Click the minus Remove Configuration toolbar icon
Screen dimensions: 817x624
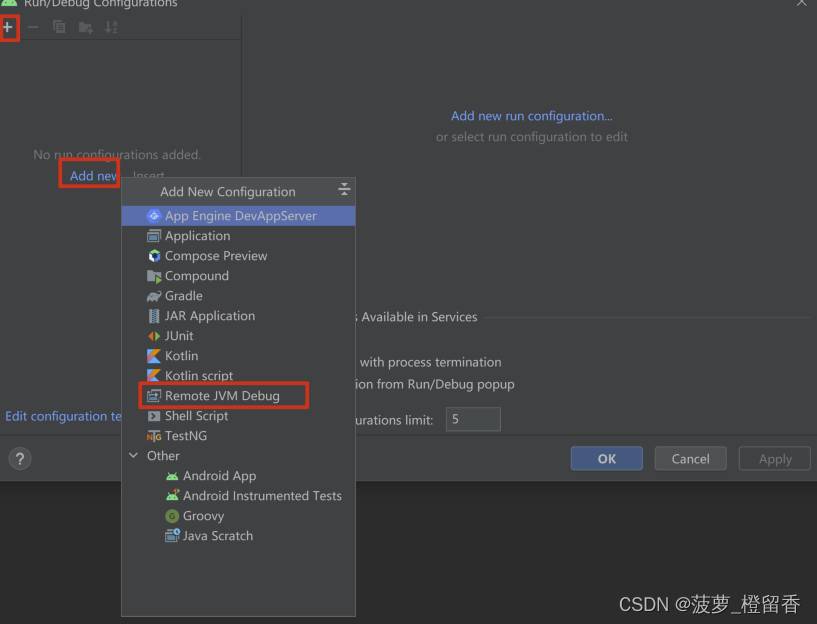tap(33, 27)
